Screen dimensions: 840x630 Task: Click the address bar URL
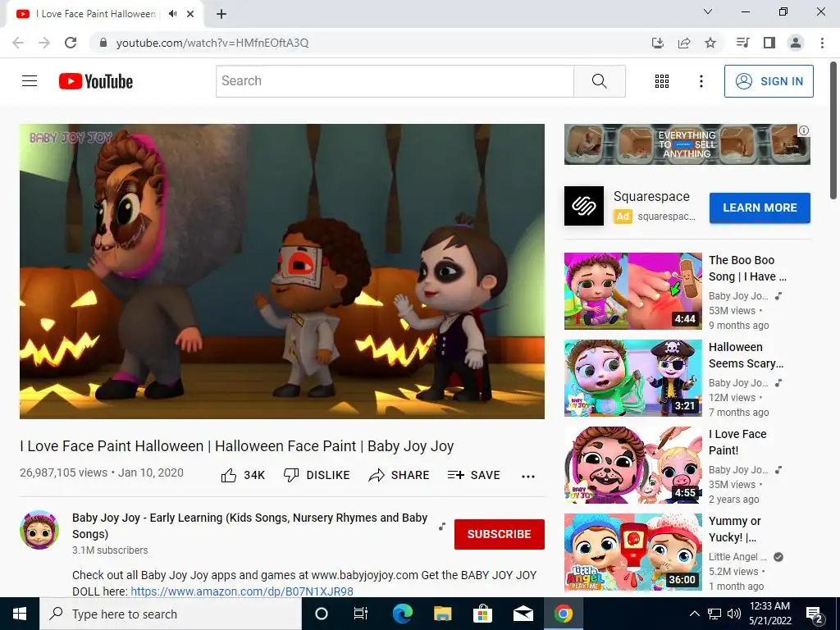pos(212,43)
